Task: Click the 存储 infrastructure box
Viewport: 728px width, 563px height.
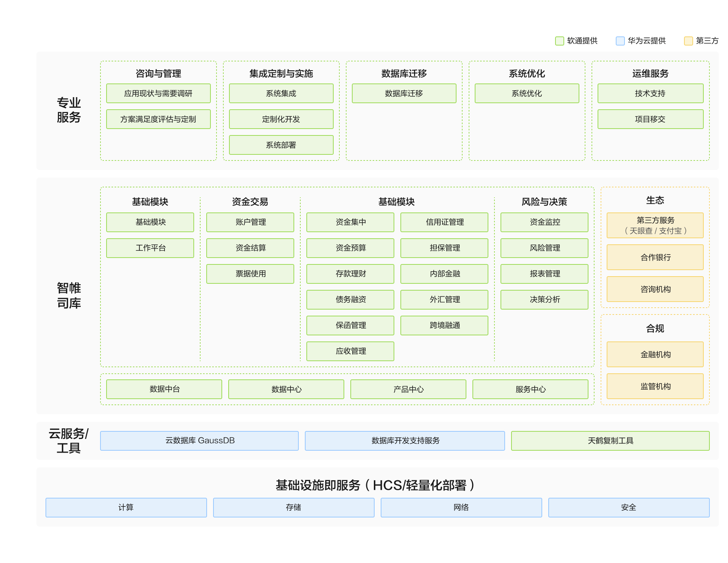Action: click(x=293, y=508)
